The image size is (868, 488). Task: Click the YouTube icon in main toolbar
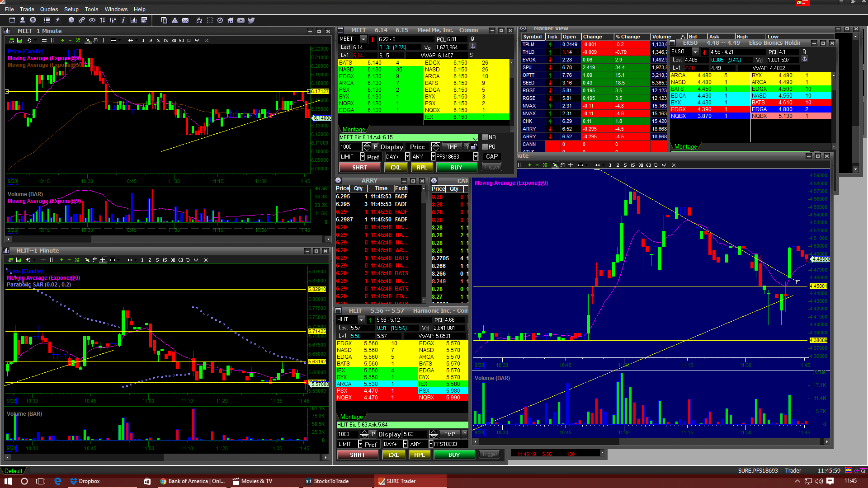241,20
